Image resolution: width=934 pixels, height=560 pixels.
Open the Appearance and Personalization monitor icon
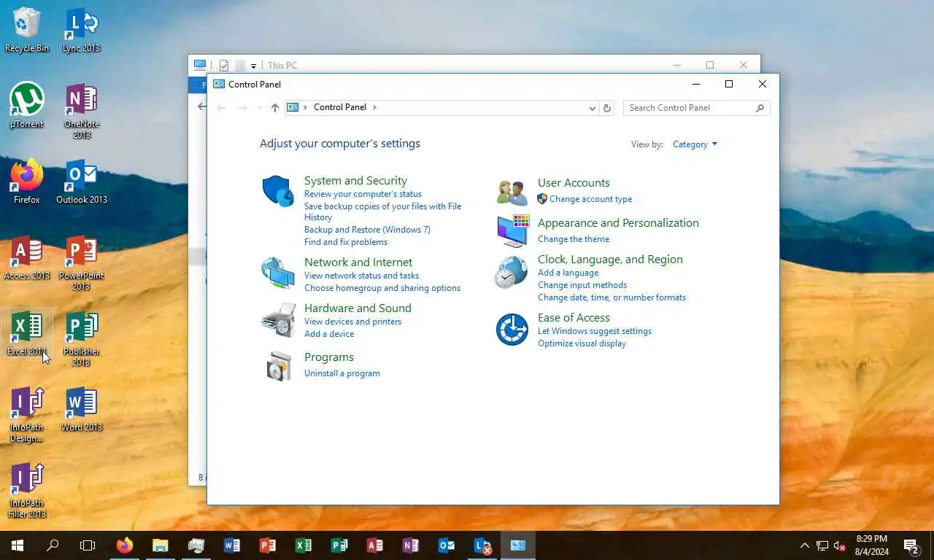point(512,231)
